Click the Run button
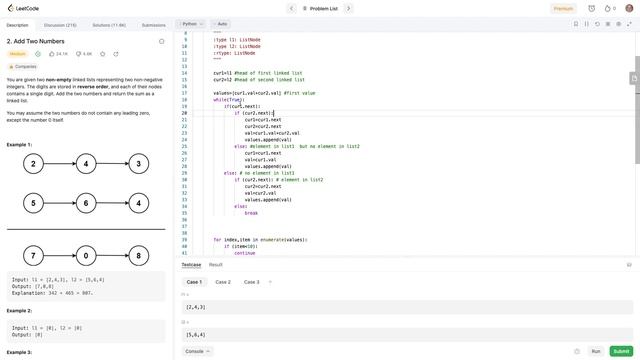 pyautogui.click(x=596, y=351)
